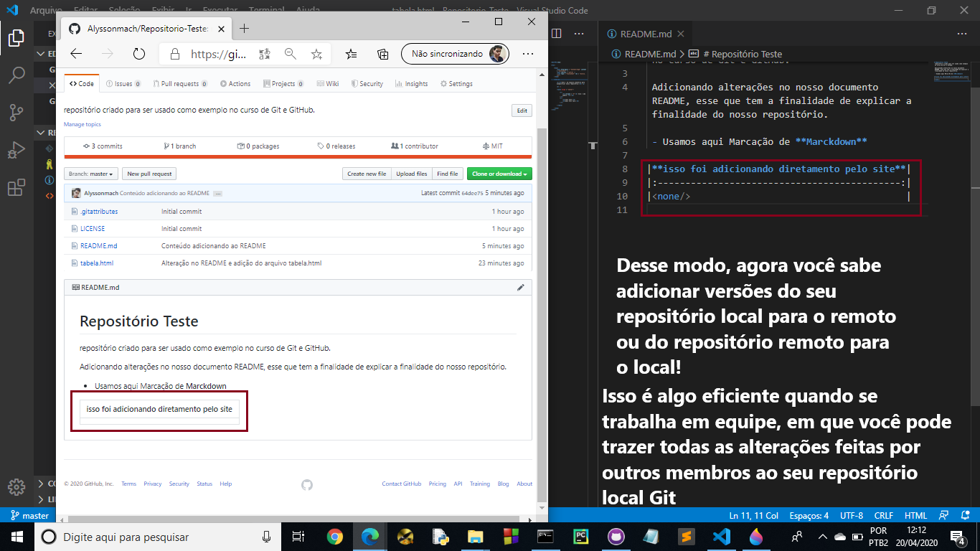The width and height of the screenshot is (980, 551).
Task: Open the Clone or download dropdown
Action: (x=499, y=174)
